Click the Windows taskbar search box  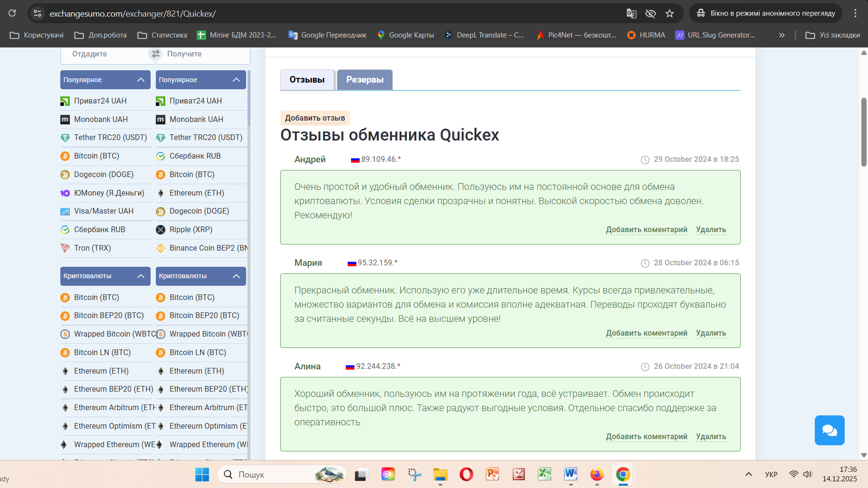282,474
